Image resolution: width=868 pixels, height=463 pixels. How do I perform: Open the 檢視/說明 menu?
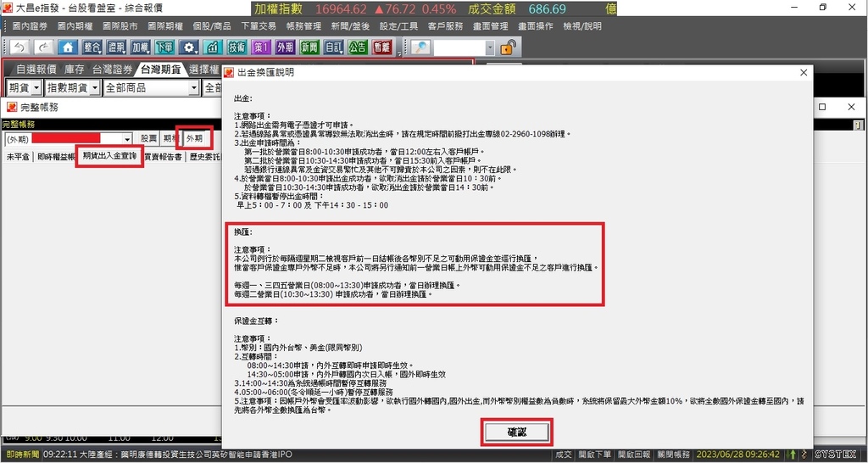pyautogui.click(x=581, y=26)
